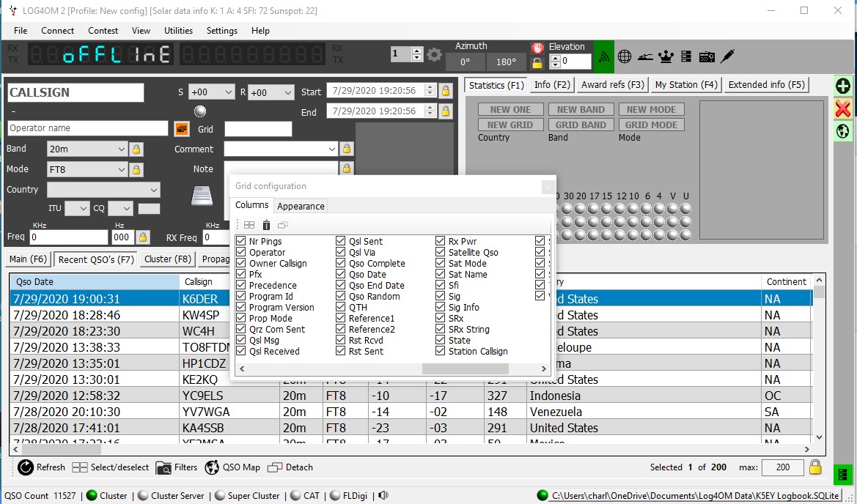Image resolution: width=857 pixels, height=504 pixels.
Task: Open the S signal report dropdown
Action: pos(212,92)
